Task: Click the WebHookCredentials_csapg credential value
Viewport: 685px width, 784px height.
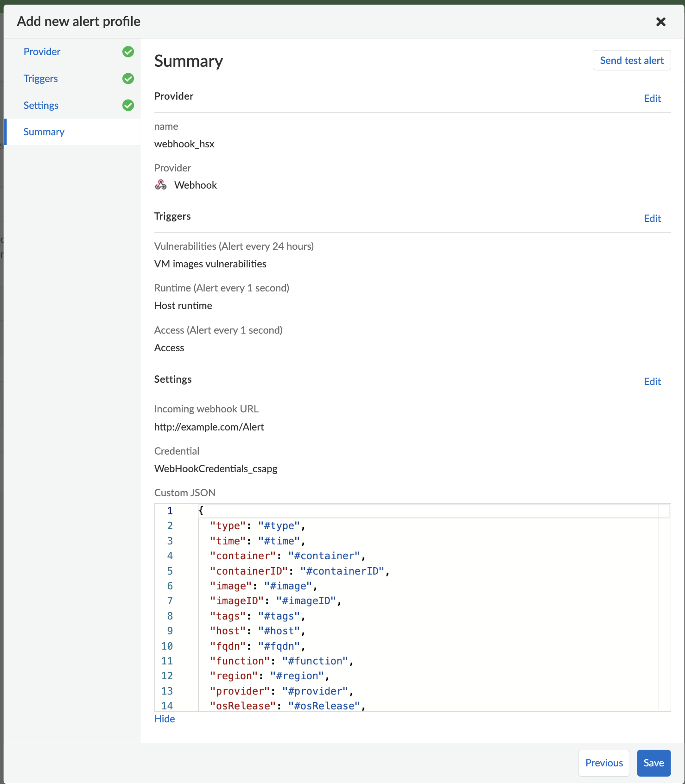Action: click(x=216, y=468)
